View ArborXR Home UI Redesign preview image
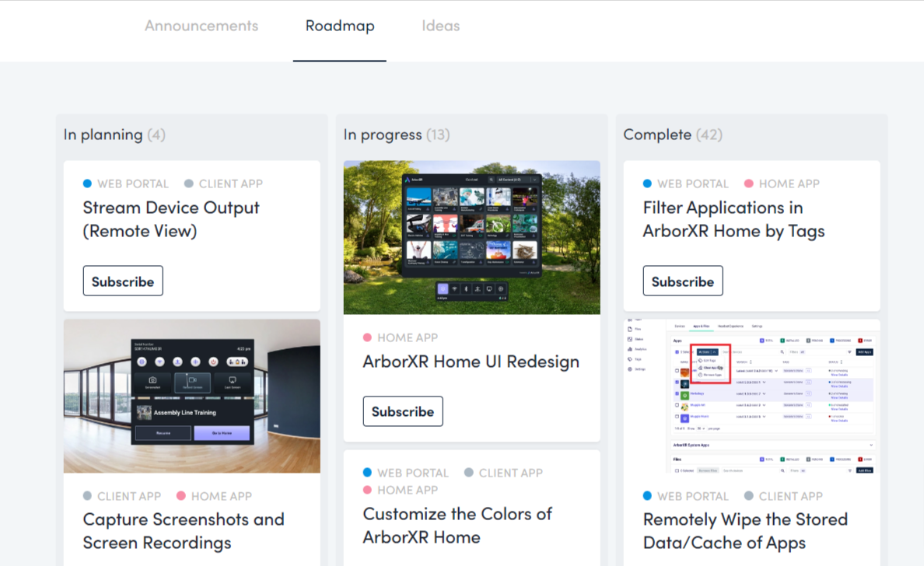 (x=472, y=237)
